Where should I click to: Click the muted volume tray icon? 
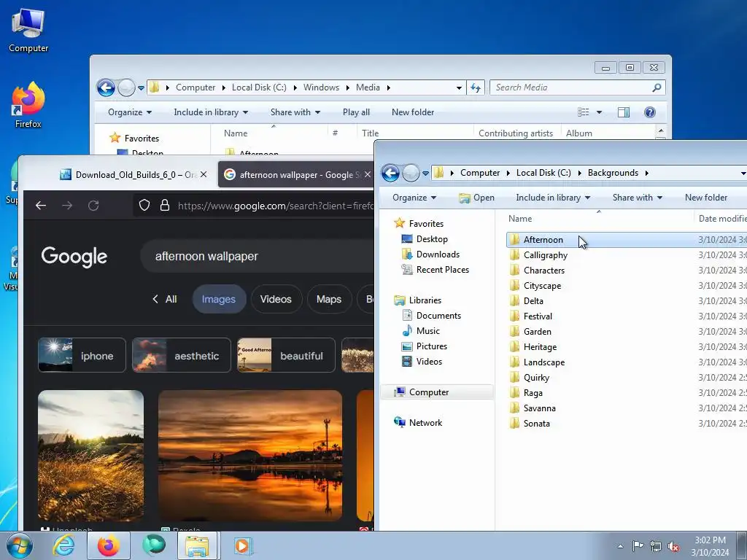(673, 546)
